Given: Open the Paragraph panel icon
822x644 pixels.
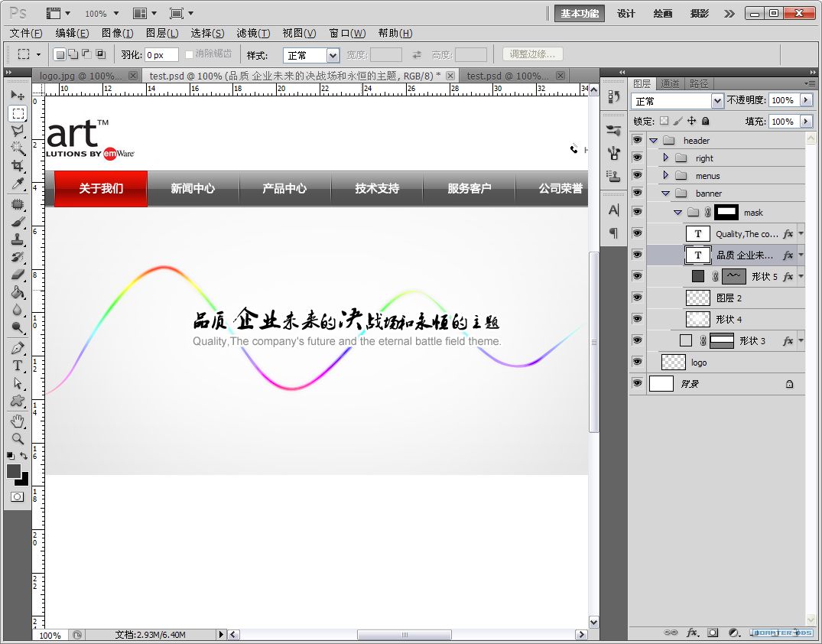Looking at the screenshot, I should pos(613,233).
